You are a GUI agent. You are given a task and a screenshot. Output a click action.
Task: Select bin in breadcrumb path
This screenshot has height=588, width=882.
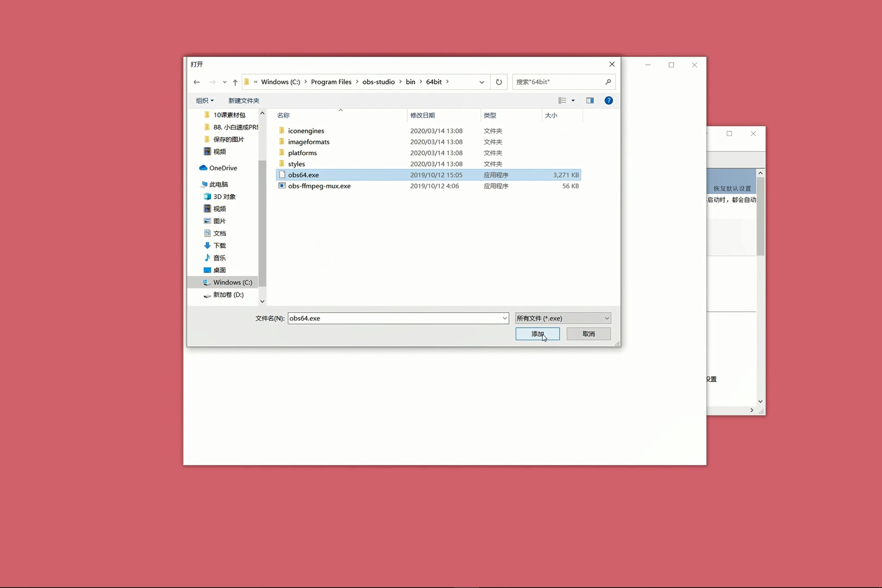click(x=411, y=82)
